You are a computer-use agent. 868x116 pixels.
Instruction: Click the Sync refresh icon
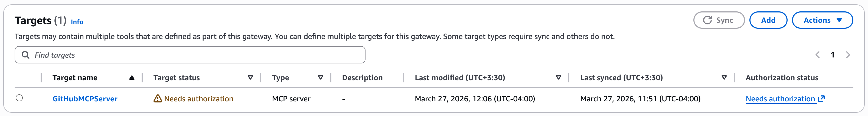point(707,20)
